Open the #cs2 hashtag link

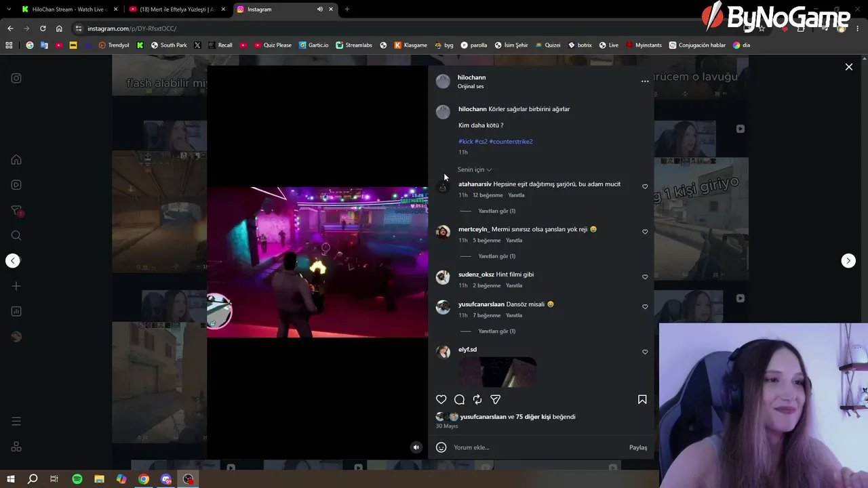click(481, 142)
